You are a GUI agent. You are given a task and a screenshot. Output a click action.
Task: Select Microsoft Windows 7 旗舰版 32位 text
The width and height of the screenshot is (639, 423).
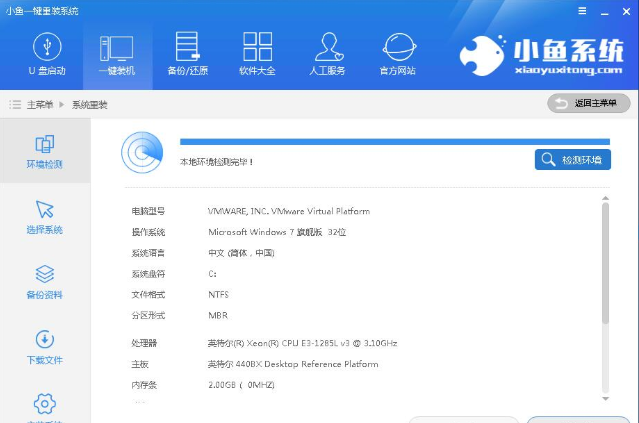coord(277,232)
